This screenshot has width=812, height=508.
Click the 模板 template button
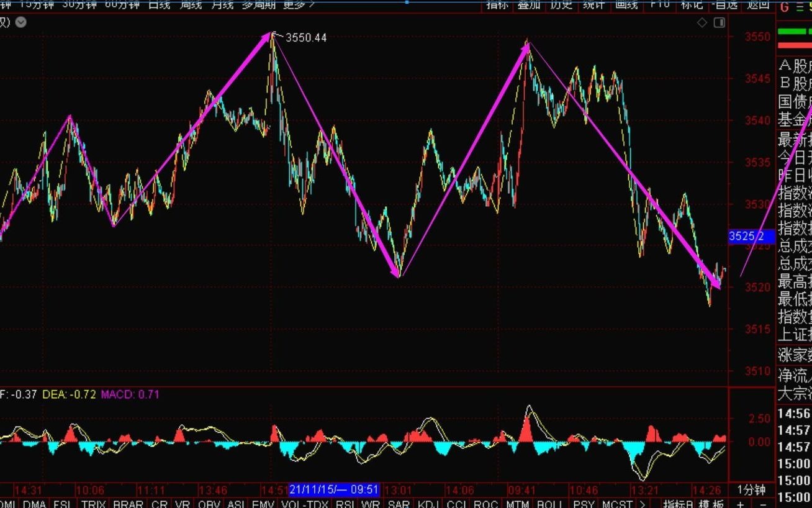pos(711,504)
